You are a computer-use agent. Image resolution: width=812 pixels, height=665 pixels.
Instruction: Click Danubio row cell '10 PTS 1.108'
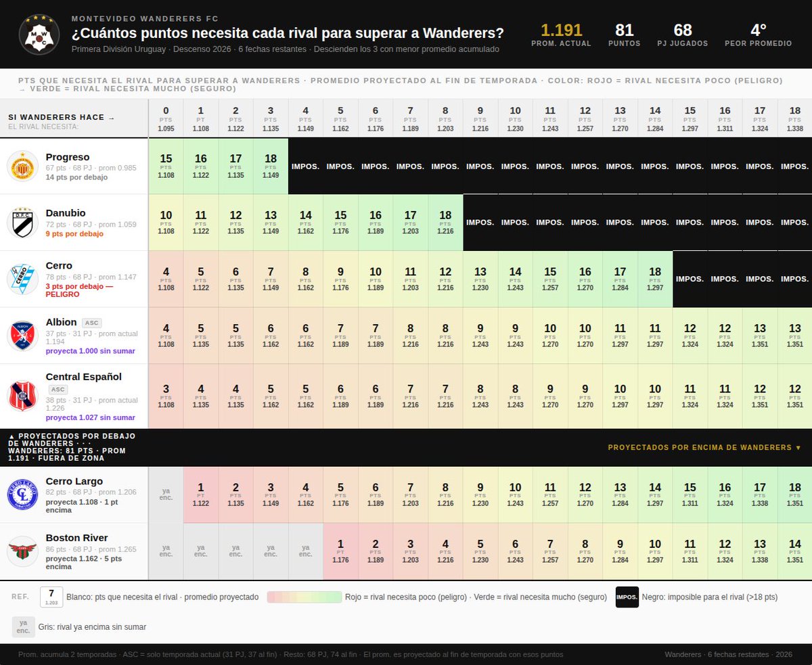[x=166, y=223]
